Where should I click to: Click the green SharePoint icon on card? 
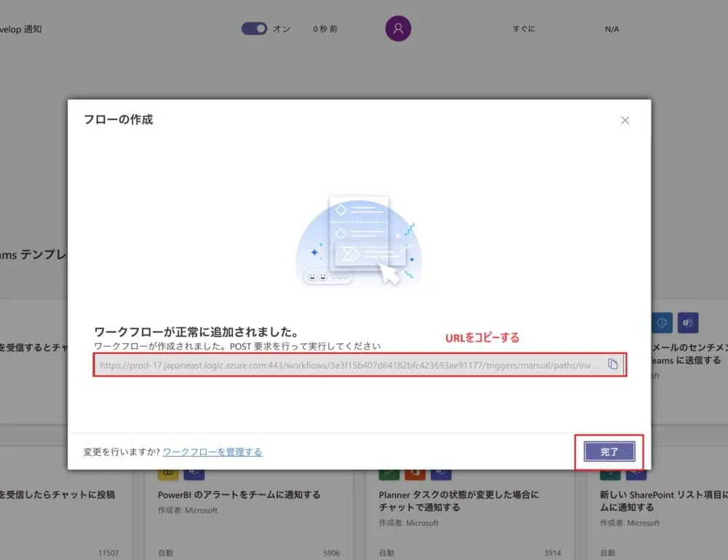[611, 473]
